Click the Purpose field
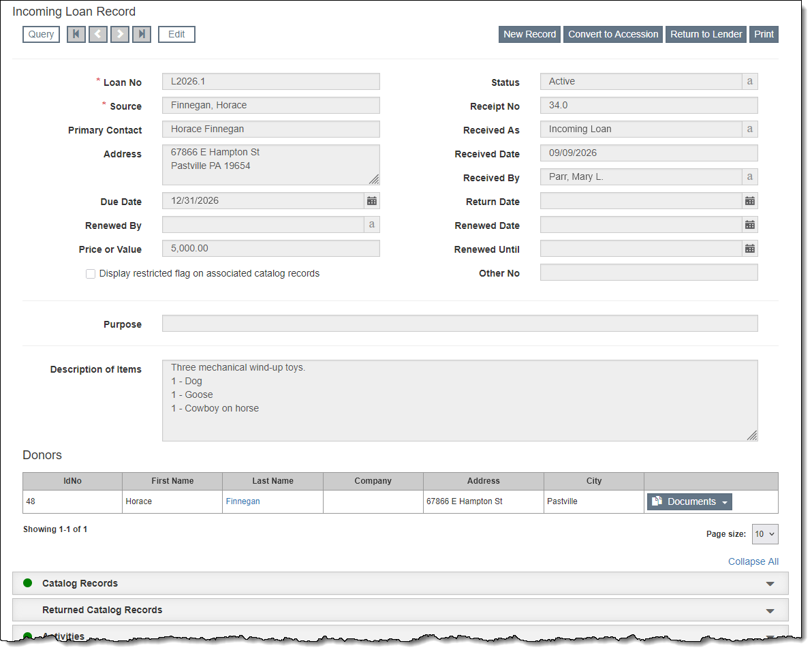 click(460, 323)
